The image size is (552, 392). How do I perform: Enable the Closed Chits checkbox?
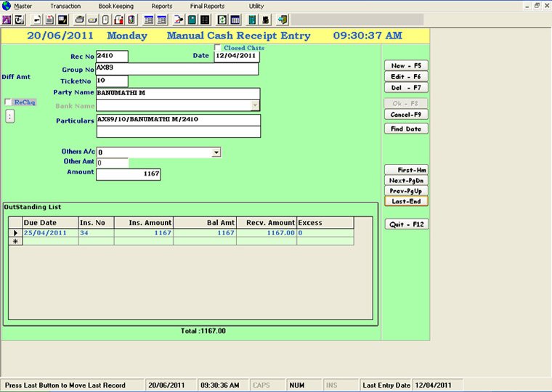coord(218,48)
